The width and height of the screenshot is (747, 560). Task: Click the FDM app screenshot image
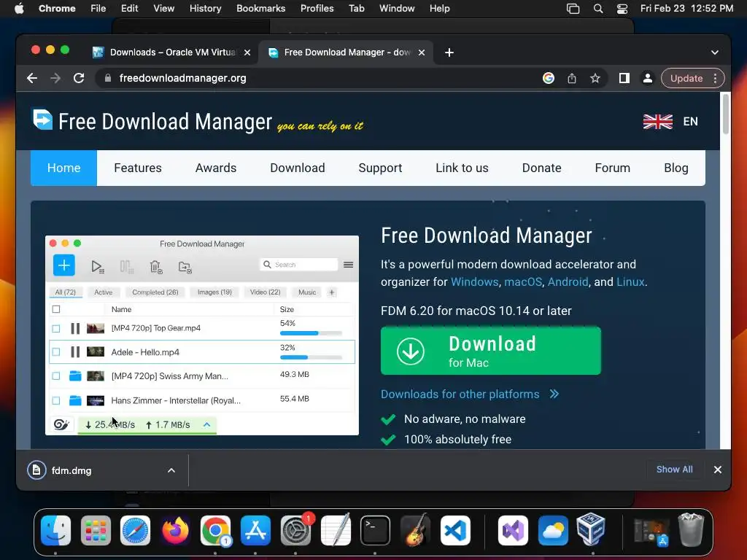(202, 335)
